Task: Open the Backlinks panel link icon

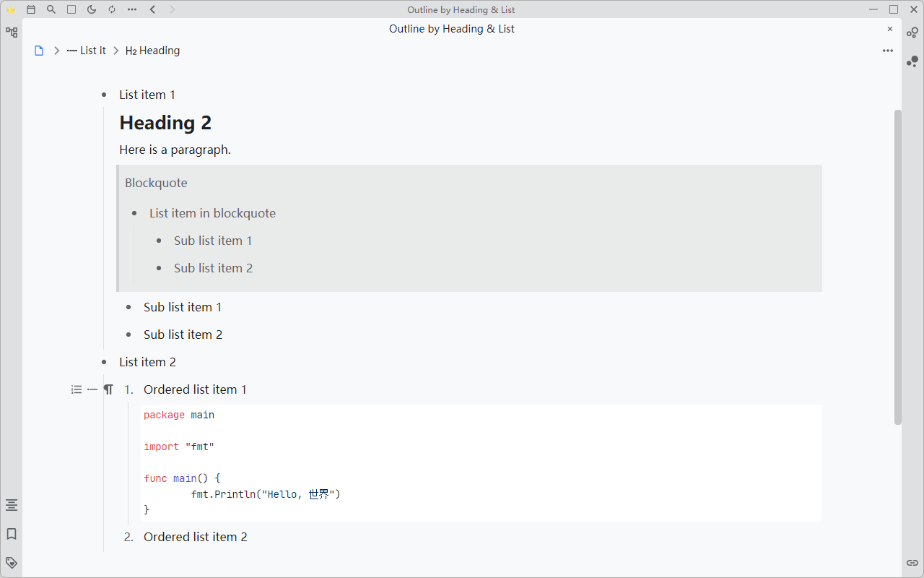Action: [x=912, y=563]
